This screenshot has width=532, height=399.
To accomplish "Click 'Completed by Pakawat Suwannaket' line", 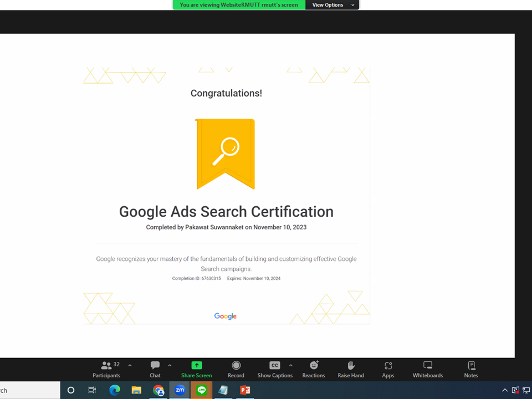I will pyautogui.click(x=226, y=227).
